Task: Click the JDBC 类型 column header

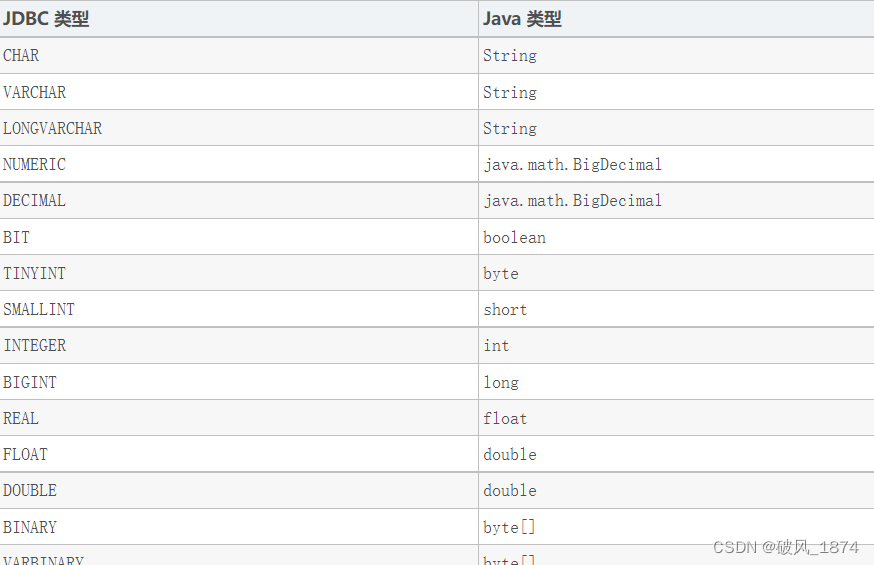Action: (x=239, y=18)
